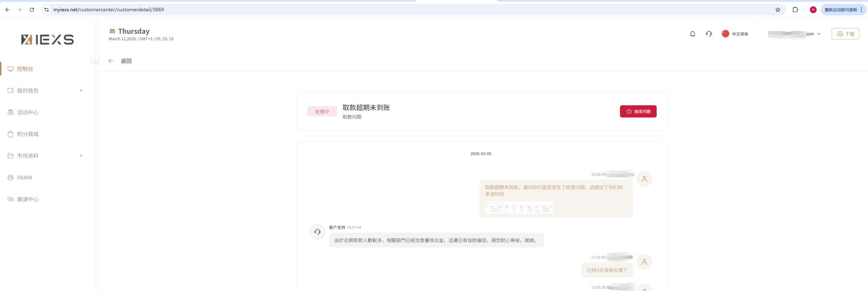The image size is (868, 291).
Task: Expand the 我的钱包 submenu arrow
Action: point(81,91)
